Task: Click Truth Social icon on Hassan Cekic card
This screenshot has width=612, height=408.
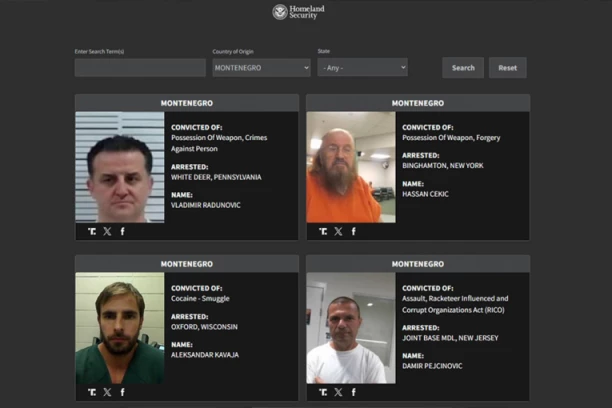Action: click(323, 231)
